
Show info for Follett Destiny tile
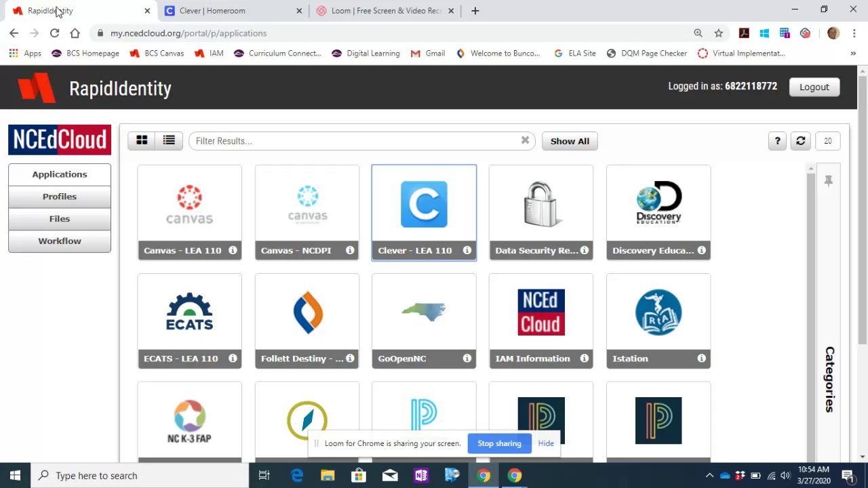[x=350, y=358]
